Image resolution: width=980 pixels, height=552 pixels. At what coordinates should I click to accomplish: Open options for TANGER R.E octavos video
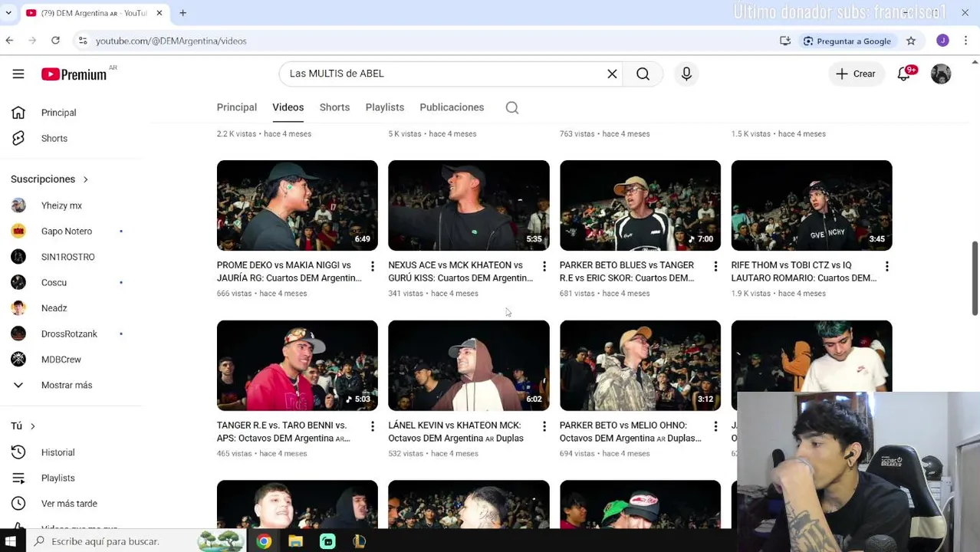[373, 426]
